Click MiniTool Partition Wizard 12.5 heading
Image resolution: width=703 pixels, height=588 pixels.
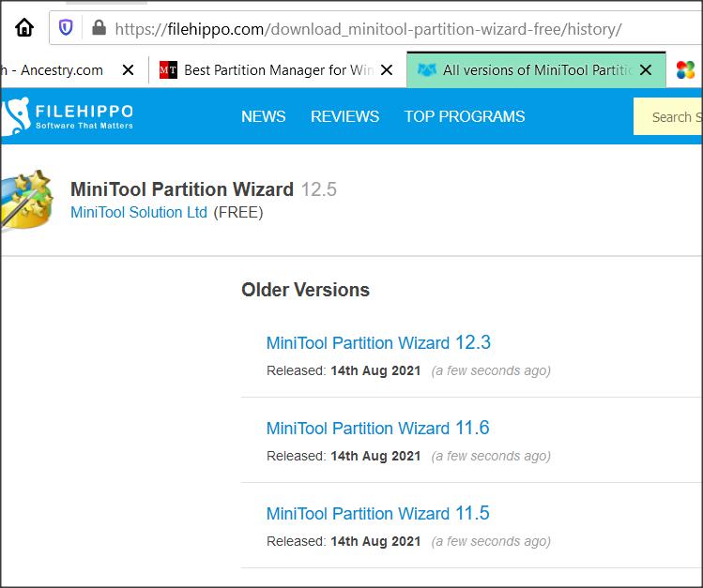204,189
